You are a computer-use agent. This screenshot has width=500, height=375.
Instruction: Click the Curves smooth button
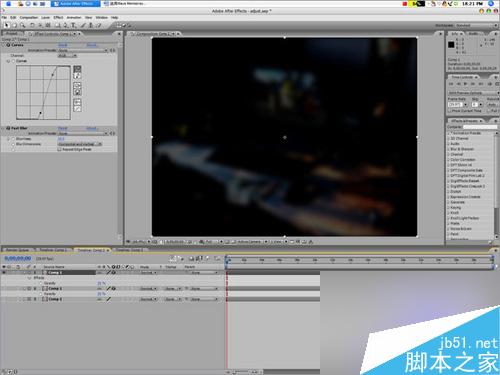77,102
